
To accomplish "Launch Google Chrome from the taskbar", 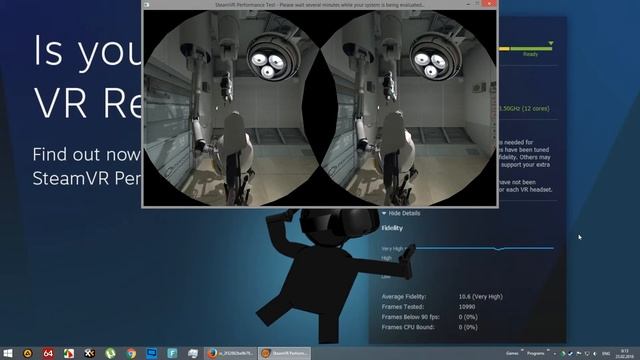I will click(131, 353).
